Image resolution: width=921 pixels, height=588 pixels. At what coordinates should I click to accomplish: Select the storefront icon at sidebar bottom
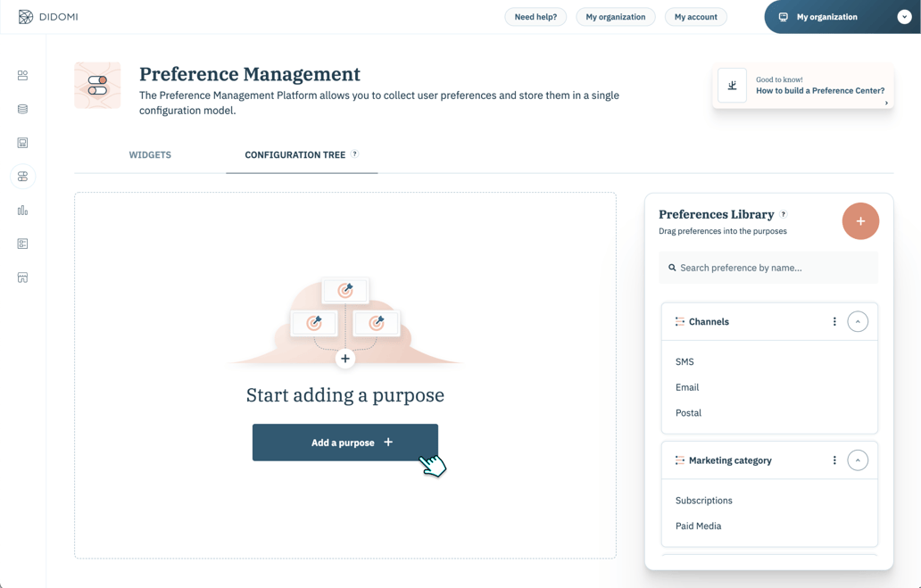coord(22,277)
